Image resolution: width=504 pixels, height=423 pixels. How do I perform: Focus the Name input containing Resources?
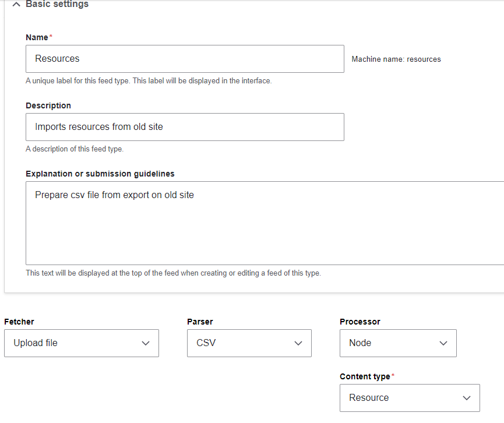pyautogui.click(x=184, y=59)
